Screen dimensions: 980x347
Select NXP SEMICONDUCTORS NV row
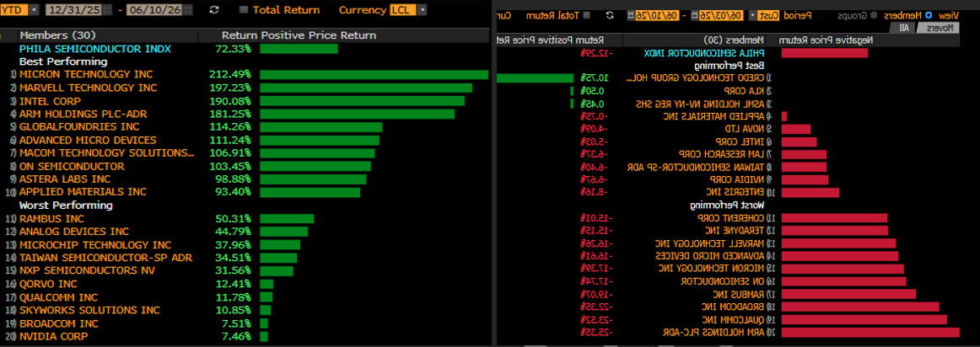(245, 271)
